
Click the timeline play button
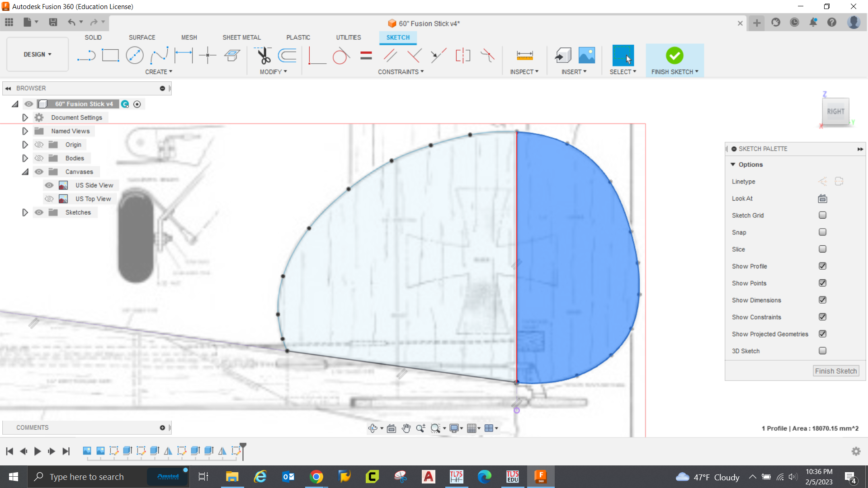(38, 451)
